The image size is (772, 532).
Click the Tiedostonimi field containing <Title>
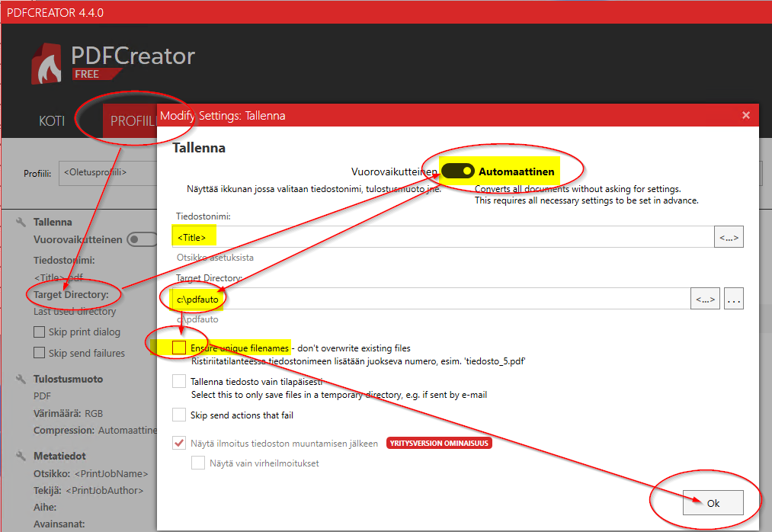[442, 237]
